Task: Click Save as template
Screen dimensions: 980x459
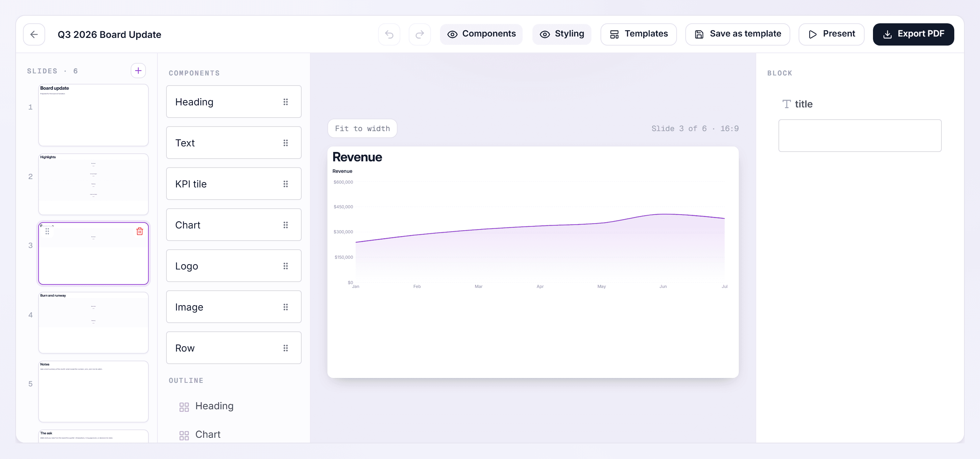Action: pos(738,34)
